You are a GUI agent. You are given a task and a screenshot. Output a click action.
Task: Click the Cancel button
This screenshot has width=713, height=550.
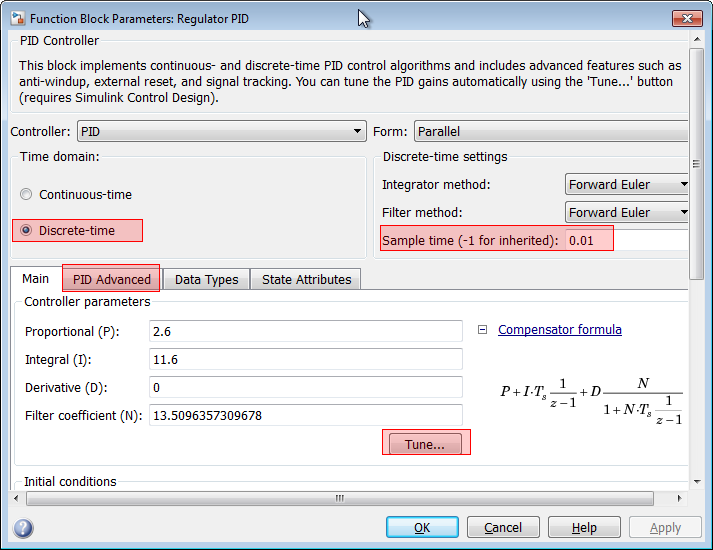coord(503,528)
